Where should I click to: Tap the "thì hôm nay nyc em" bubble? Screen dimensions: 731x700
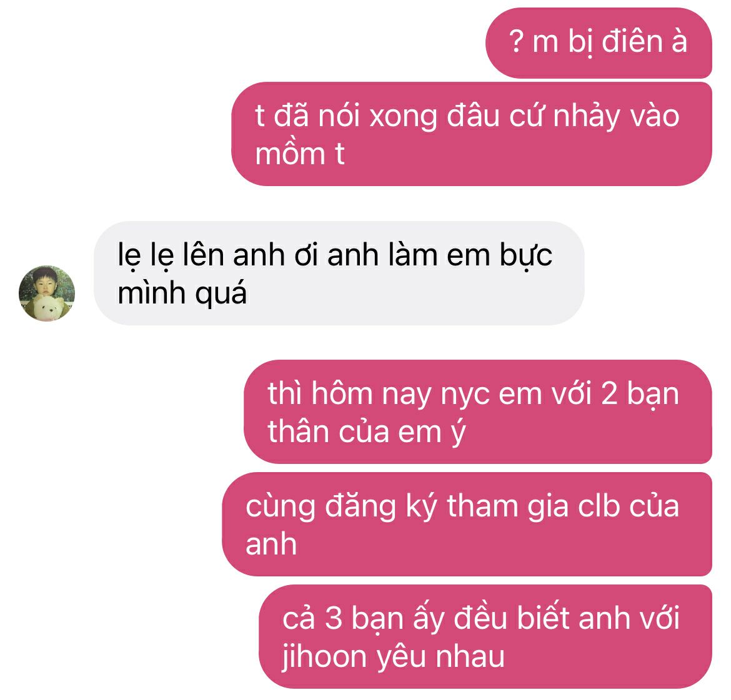(x=478, y=412)
